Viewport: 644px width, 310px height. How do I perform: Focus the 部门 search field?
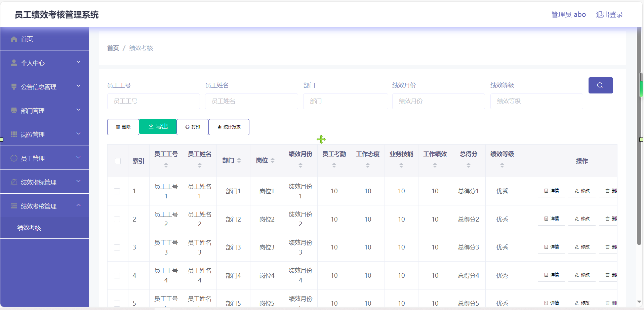point(346,101)
